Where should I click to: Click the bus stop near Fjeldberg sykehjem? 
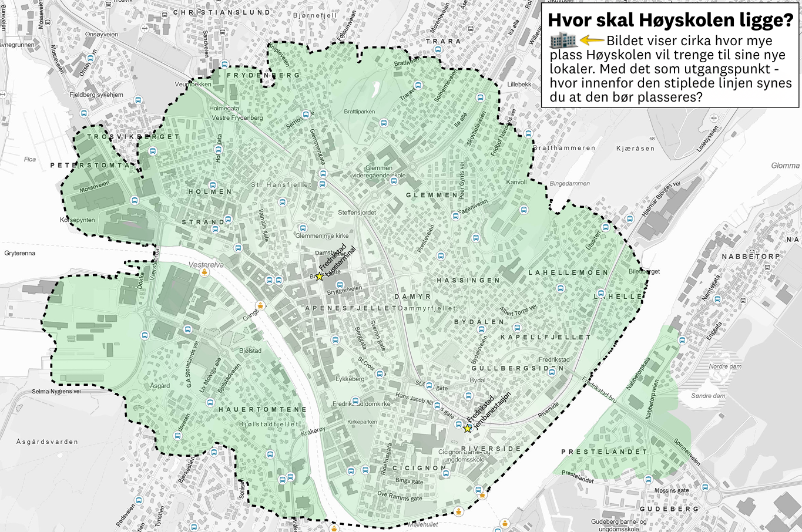click(x=138, y=100)
